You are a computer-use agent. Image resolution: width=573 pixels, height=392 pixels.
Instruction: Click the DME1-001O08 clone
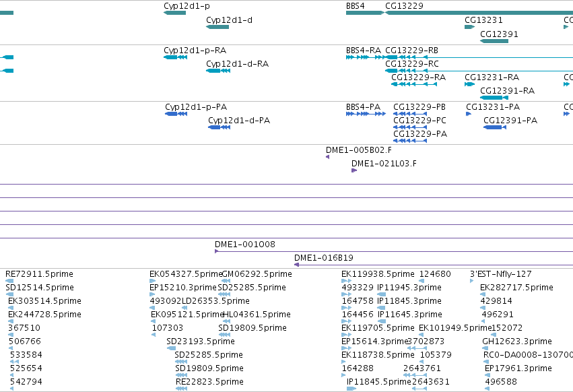(x=394, y=251)
